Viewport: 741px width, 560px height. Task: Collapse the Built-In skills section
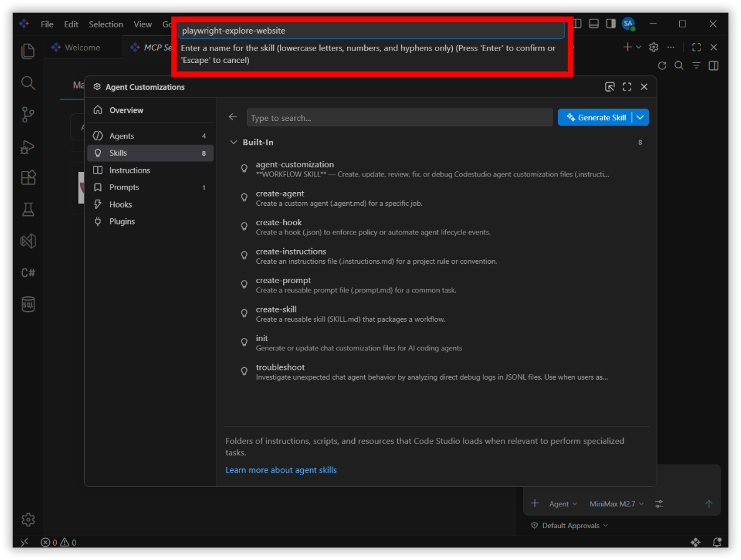click(x=233, y=142)
